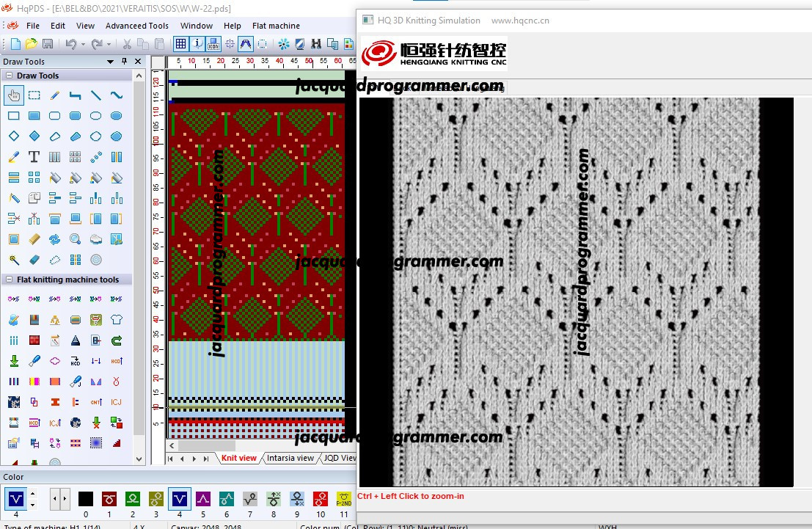
Task: Select the diagonal line tool
Action: pos(96,95)
